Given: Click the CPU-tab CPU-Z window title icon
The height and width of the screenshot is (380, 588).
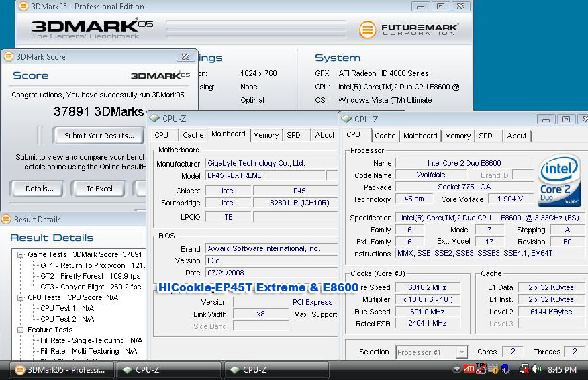Looking at the screenshot, I should [346, 119].
